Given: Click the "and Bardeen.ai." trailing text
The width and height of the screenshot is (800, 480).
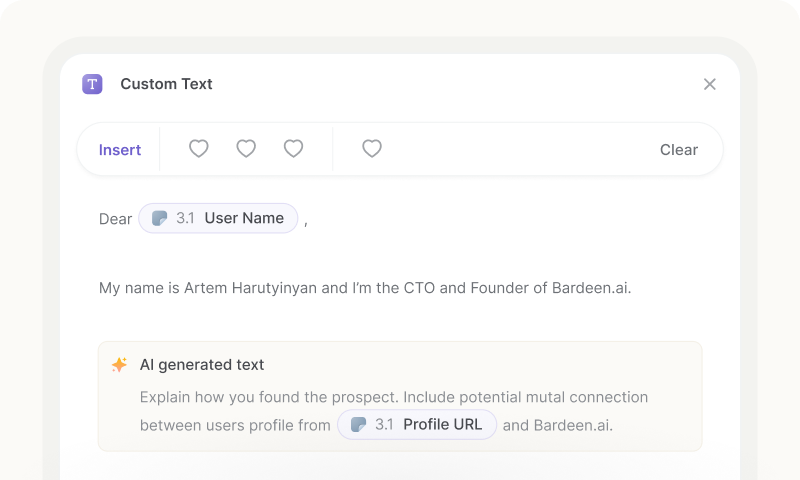Looking at the screenshot, I should (x=558, y=425).
